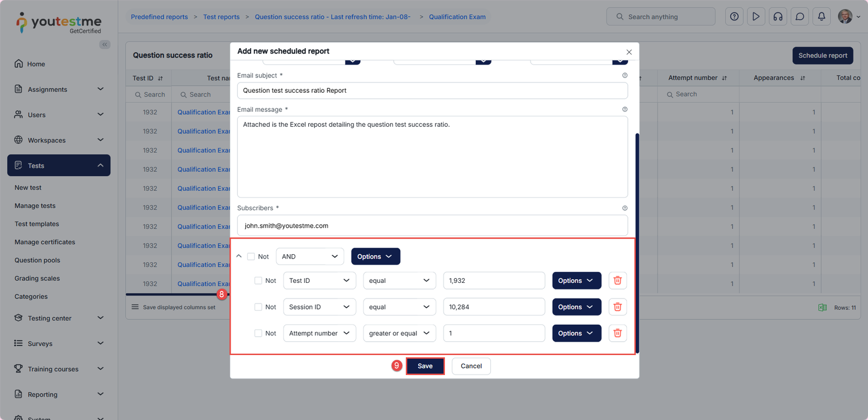Image resolution: width=868 pixels, height=420 pixels.
Task: Open the help question mark icon
Action: [x=734, y=17]
